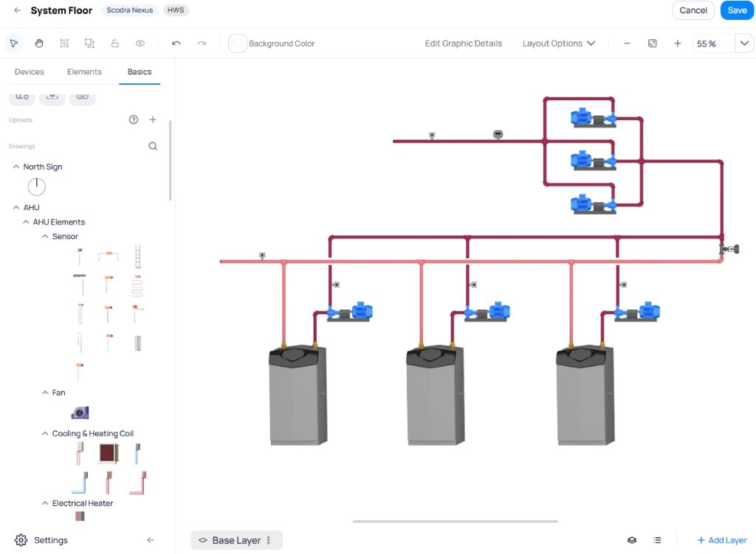Open the Layout Options dropdown

pyautogui.click(x=559, y=44)
